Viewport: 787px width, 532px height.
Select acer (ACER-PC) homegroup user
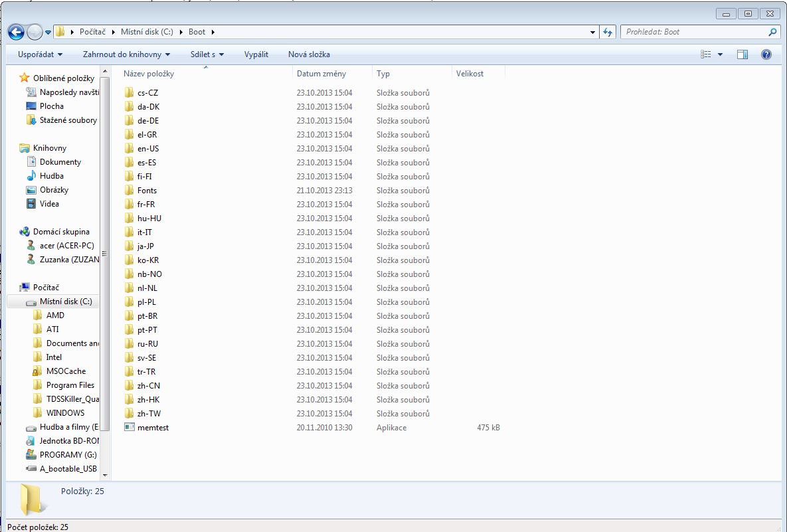pyautogui.click(x=67, y=246)
